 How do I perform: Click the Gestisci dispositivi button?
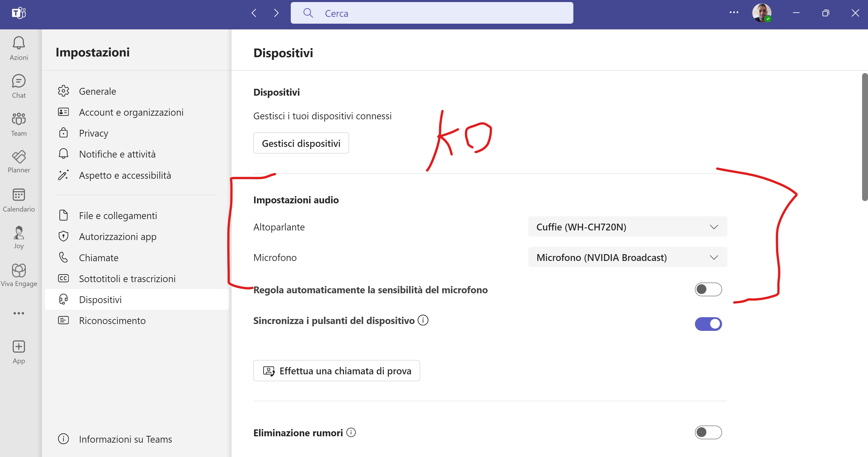coord(301,143)
